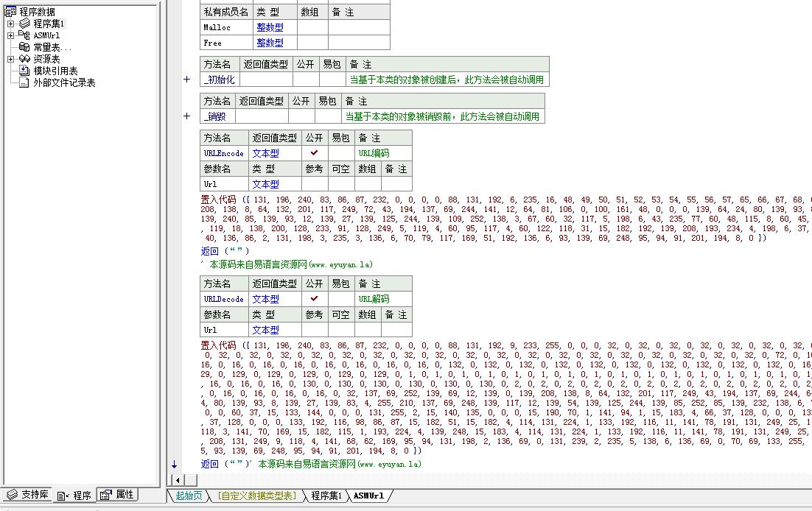Viewport: 812px width, 511px height.
Task: Click the 返回值类型 cell for _初始化
Action: click(267, 80)
